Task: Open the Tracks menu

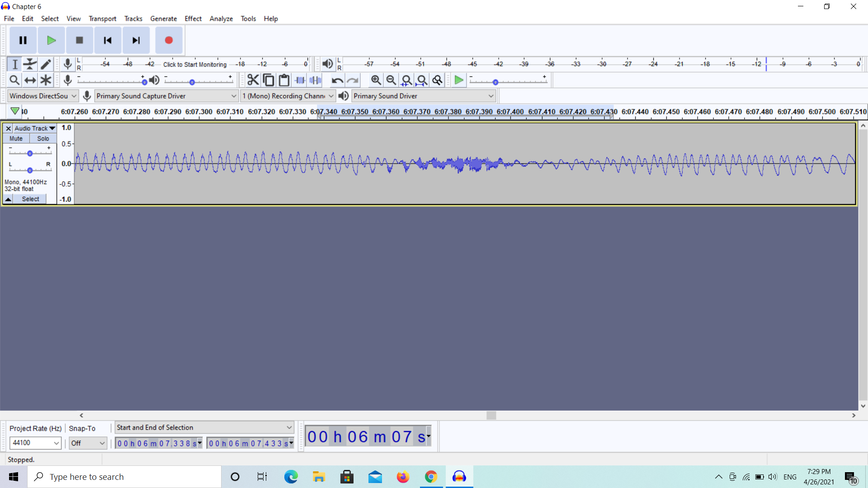Action: [133, 19]
